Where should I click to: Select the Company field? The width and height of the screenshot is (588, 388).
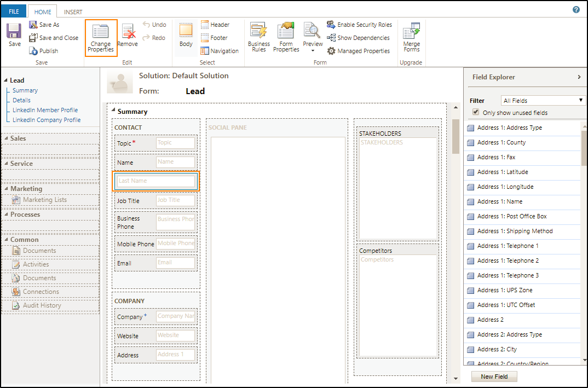pyautogui.click(x=155, y=317)
